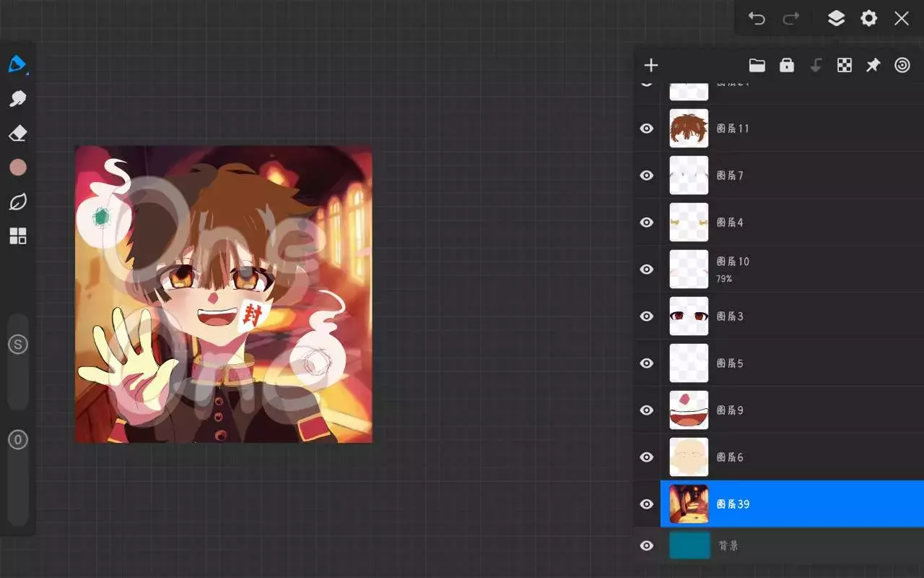This screenshot has width=924, height=578.
Task: Click the layer name 图层11
Action: click(x=733, y=129)
